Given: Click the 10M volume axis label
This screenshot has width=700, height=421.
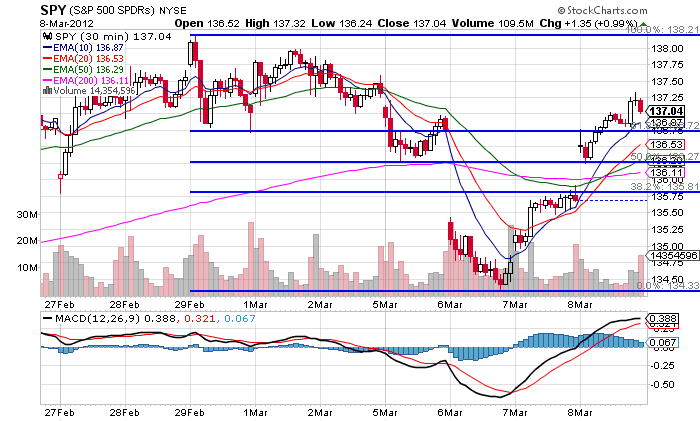Looking at the screenshot, I should point(28,267).
